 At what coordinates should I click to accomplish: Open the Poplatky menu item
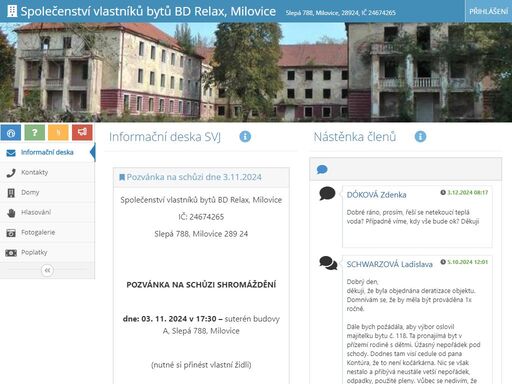[x=47, y=252]
